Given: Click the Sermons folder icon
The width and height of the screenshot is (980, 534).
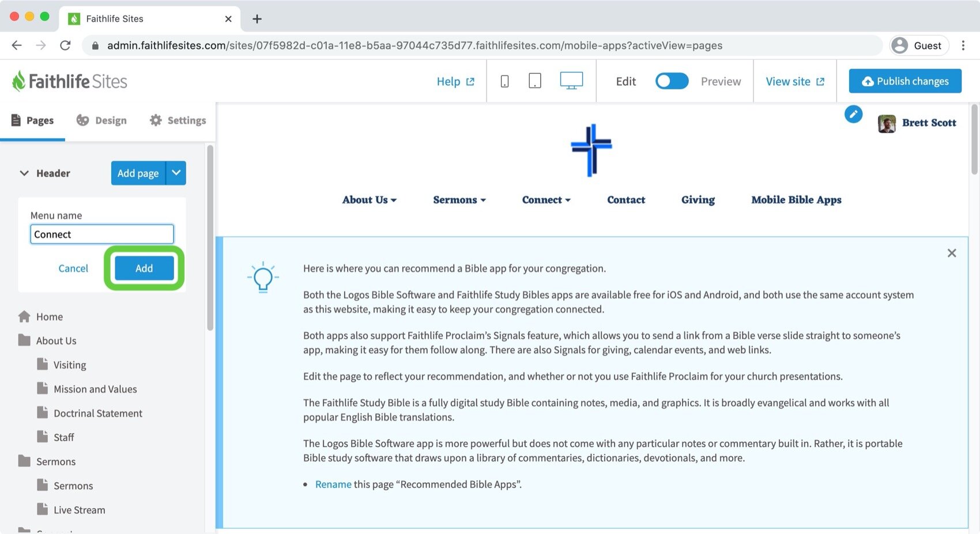Looking at the screenshot, I should tap(24, 461).
